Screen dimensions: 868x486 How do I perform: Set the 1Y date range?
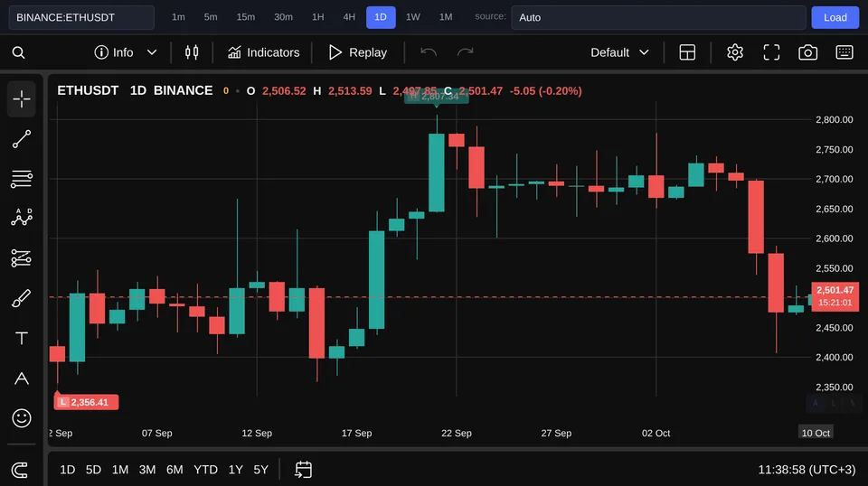(236, 470)
